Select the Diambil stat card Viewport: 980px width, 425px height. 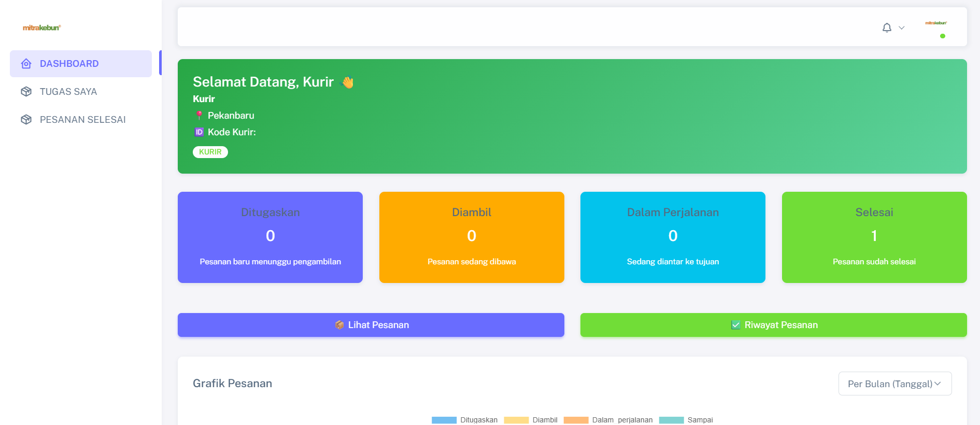[x=472, y=237]
